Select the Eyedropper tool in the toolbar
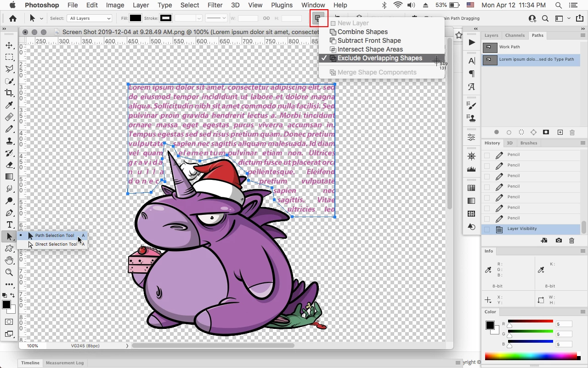This screenshot has height=368, width=588. [9, 105]
